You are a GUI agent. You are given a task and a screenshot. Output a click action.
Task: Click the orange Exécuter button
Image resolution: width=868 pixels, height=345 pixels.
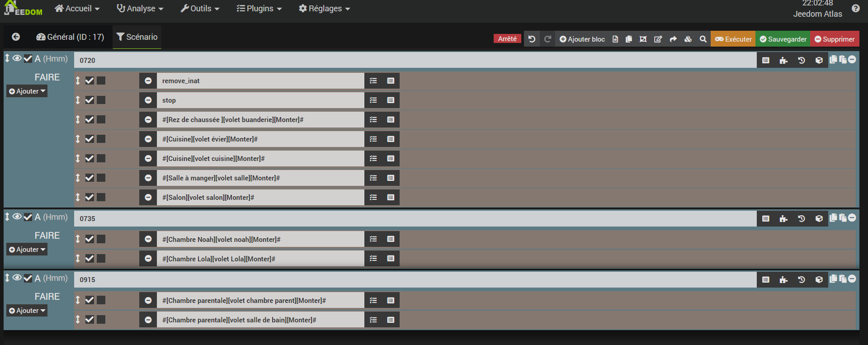point(733,39)
